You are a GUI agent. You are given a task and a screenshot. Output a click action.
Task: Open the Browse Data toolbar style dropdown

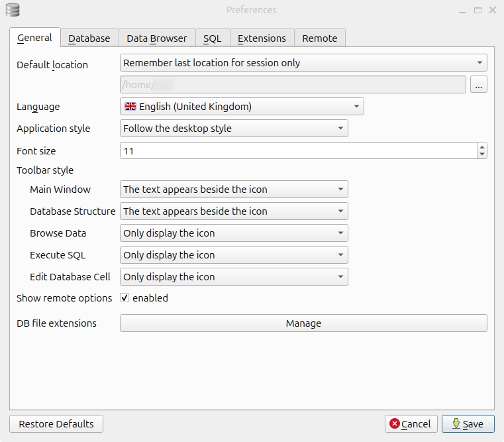pos(234,233)
